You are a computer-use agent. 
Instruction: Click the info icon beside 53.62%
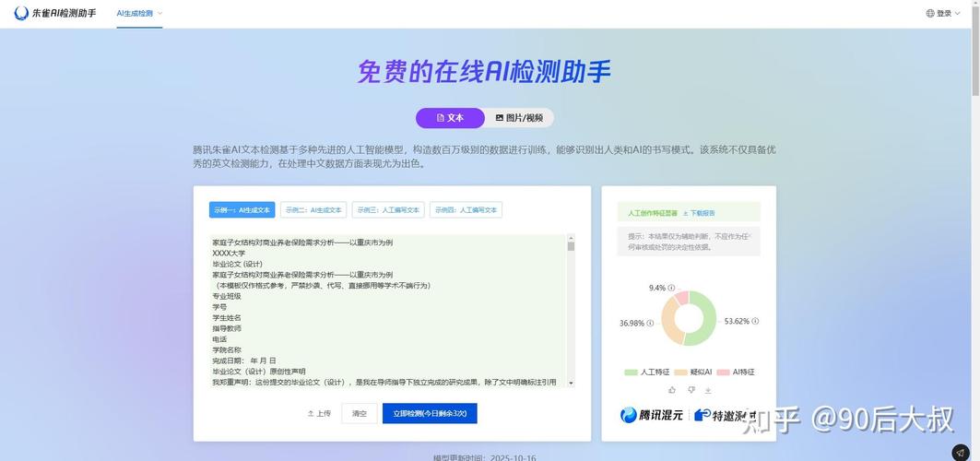756,321
